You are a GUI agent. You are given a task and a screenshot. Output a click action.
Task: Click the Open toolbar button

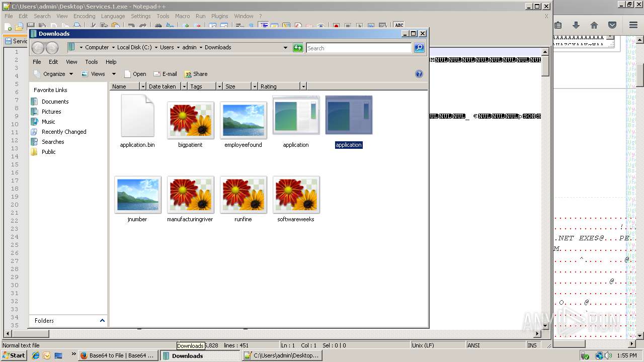[x=135, y=74]
